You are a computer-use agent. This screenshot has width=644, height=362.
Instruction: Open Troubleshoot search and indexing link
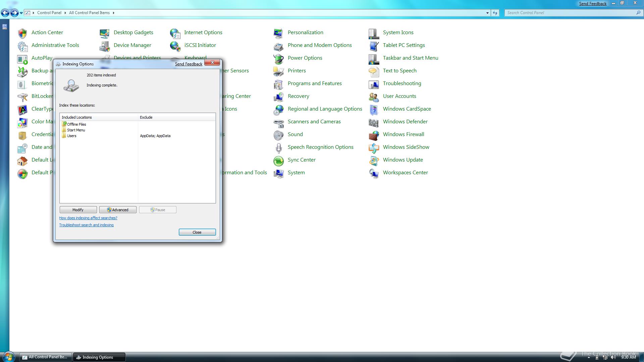(86, 225)
